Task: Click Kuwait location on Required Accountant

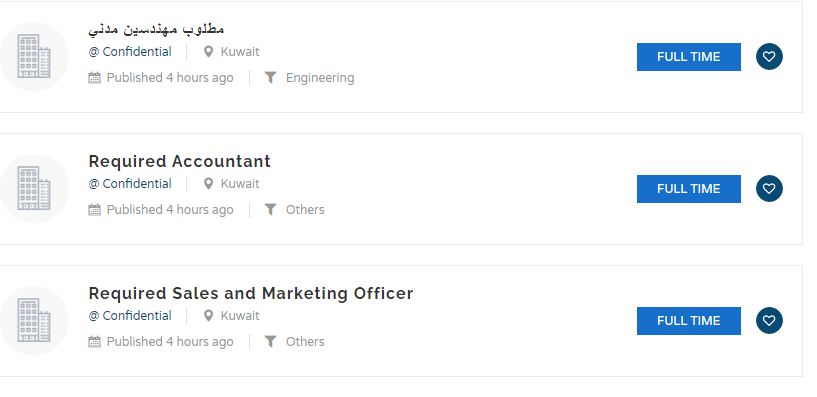Action: pos(240,183)
